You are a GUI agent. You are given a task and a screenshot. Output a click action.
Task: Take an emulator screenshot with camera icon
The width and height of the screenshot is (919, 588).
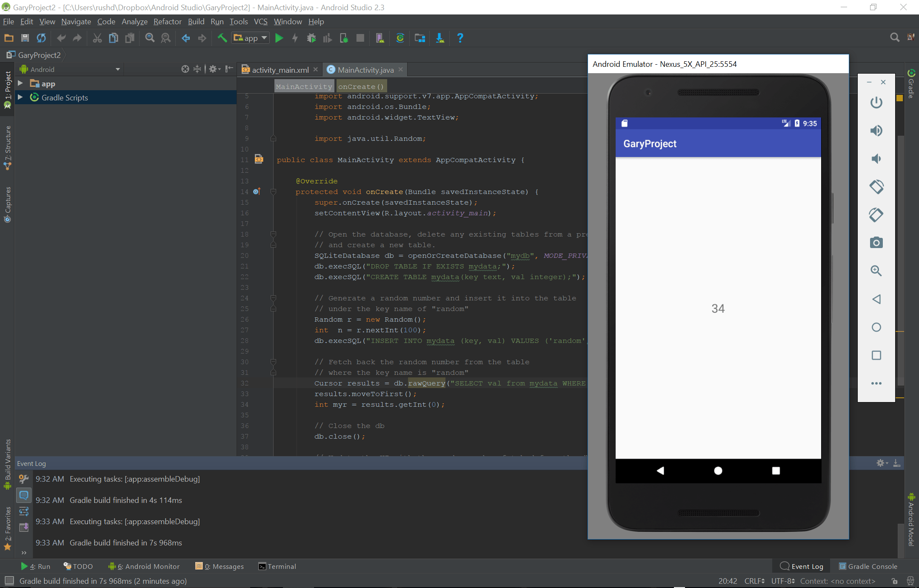876,243
